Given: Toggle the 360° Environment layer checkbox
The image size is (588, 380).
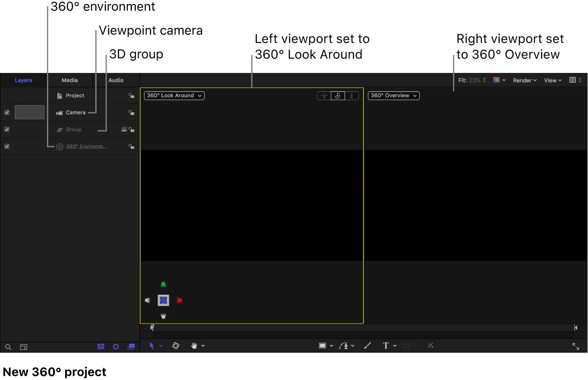Looking at the screenshot, I should (7, 146).
